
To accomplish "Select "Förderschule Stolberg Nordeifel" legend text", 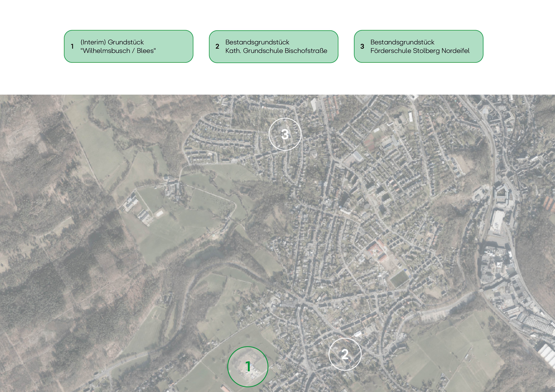I will tap(420, 51).
